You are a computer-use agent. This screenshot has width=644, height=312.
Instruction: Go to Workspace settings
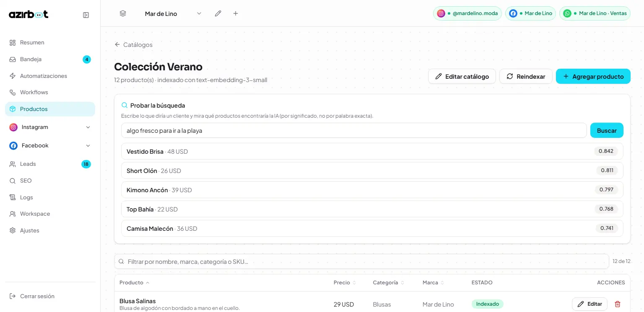point(50,214)
